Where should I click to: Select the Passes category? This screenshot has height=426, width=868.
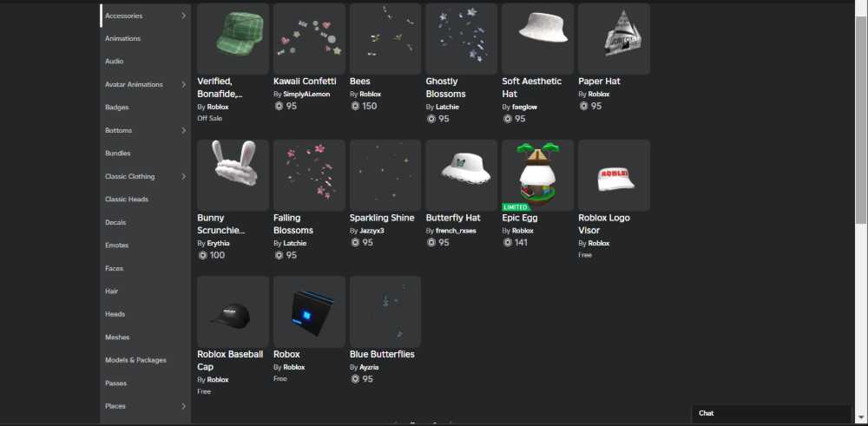click(x=115, y=383)
